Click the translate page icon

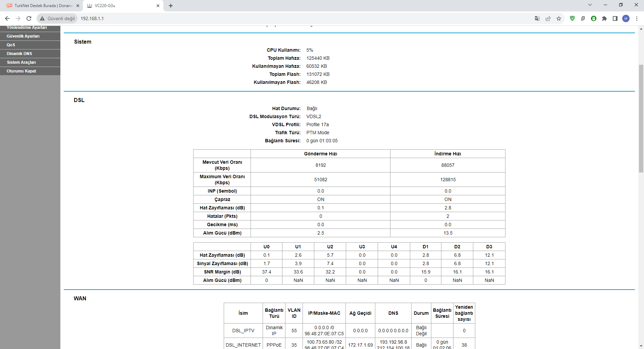537,18
